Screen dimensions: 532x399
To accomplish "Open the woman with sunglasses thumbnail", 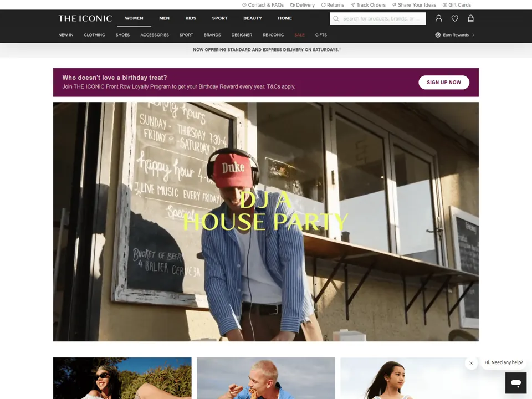I will click(122, 378).
